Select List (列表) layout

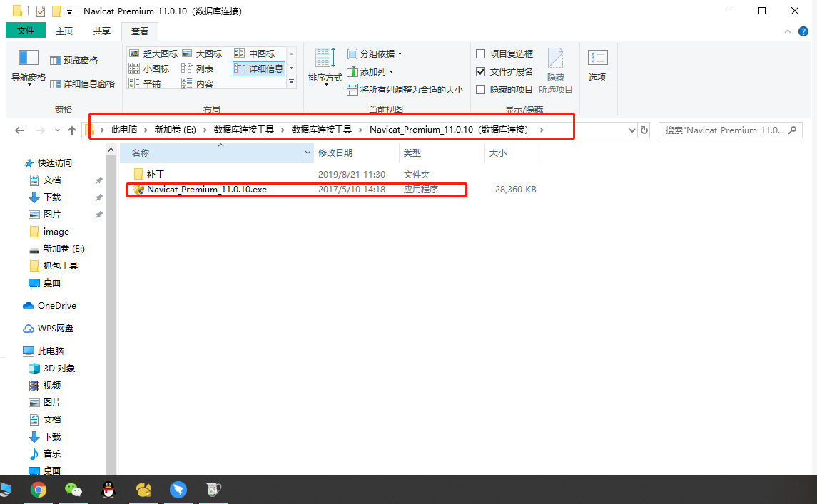(198, 68)
